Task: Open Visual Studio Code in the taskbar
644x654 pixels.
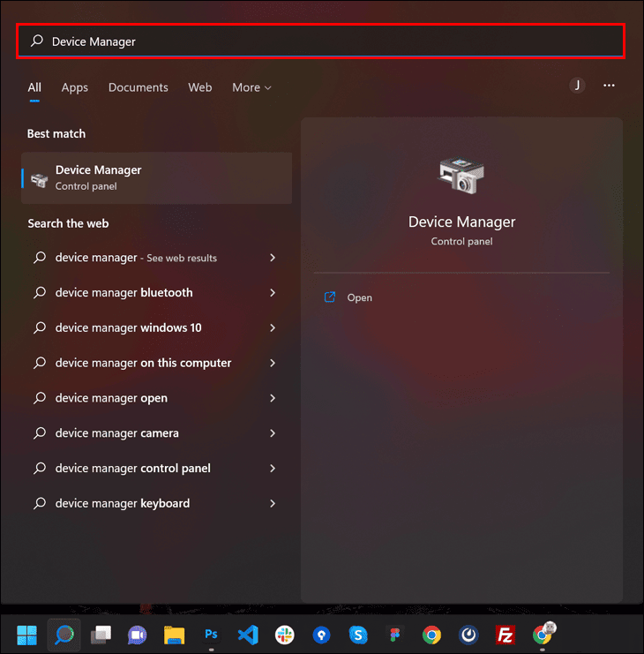Action: [x=248, y=635]
